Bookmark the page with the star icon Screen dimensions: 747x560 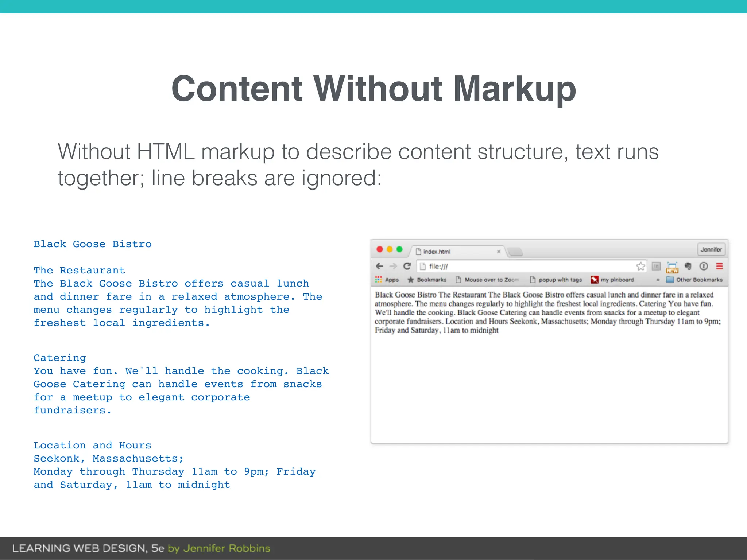coord(640,266)
